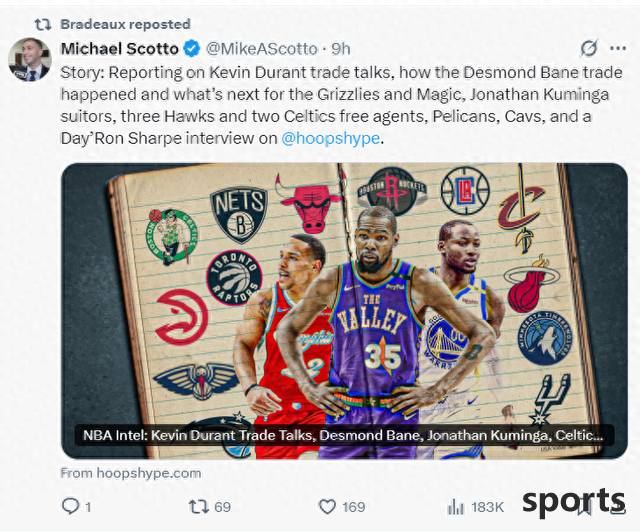640x532 pixels.
Task: Open Michael Scotto's profile avatar
Action: 30,59
